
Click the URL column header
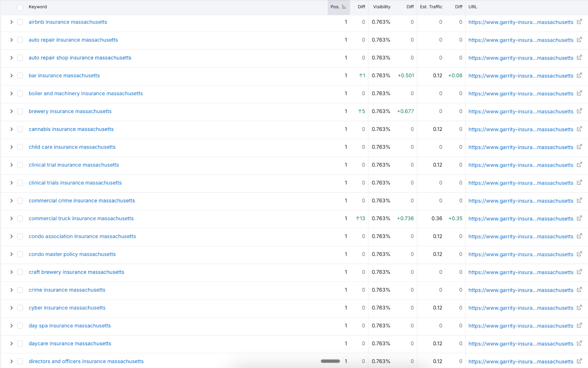tap(473, 7)
